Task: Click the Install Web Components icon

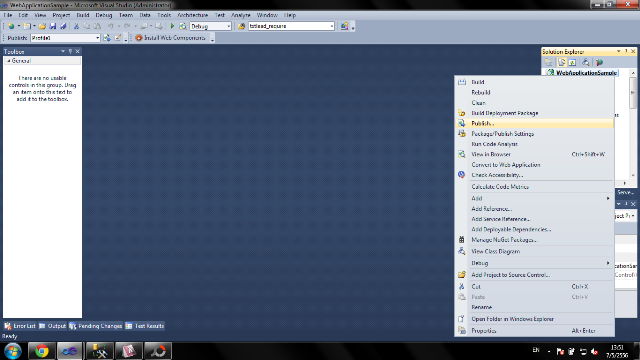Action: [139, 38]
